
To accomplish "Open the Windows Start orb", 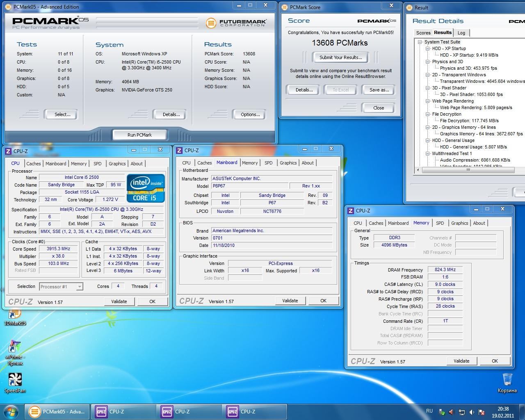I will coord(11,411).
